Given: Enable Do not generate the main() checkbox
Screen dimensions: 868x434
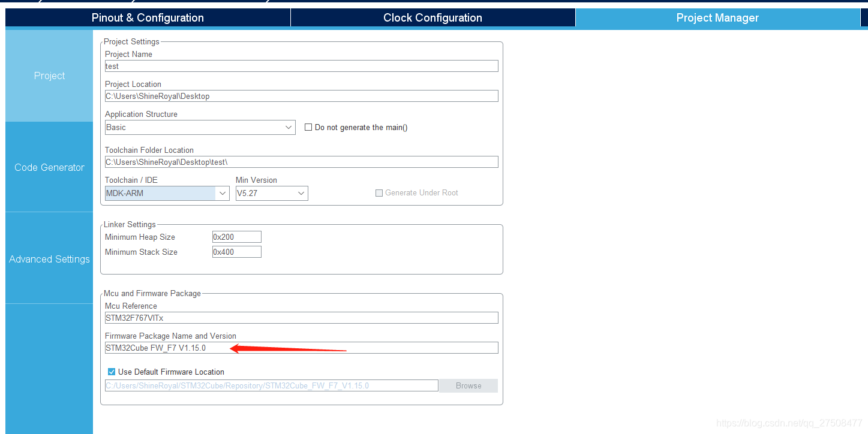Looking at the screenshot, I should [308, 127].
